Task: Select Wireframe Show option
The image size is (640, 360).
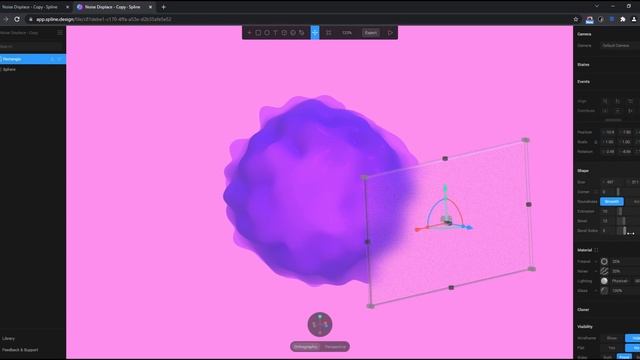Action: tap(612, 338)
